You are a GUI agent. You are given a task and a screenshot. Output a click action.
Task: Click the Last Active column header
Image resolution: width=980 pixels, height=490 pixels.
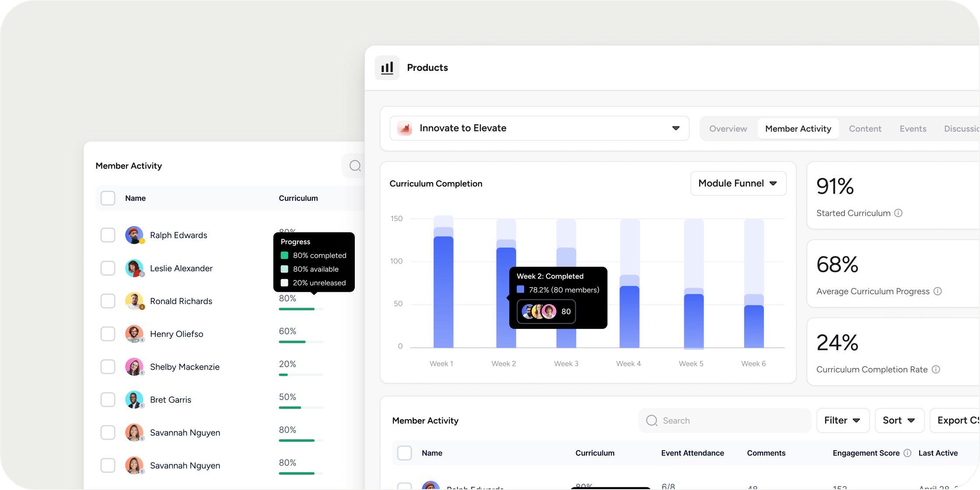click(938, 453)
